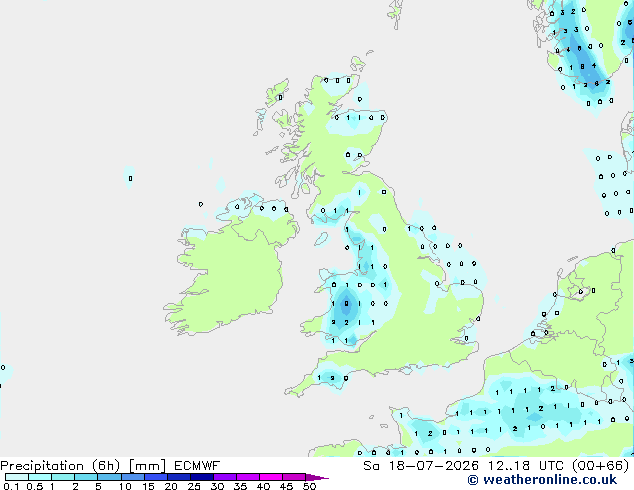Click the 25–30 mm dark navy swatch
Viewport: 634px width, 490px height.
click(x=201, y=477)
